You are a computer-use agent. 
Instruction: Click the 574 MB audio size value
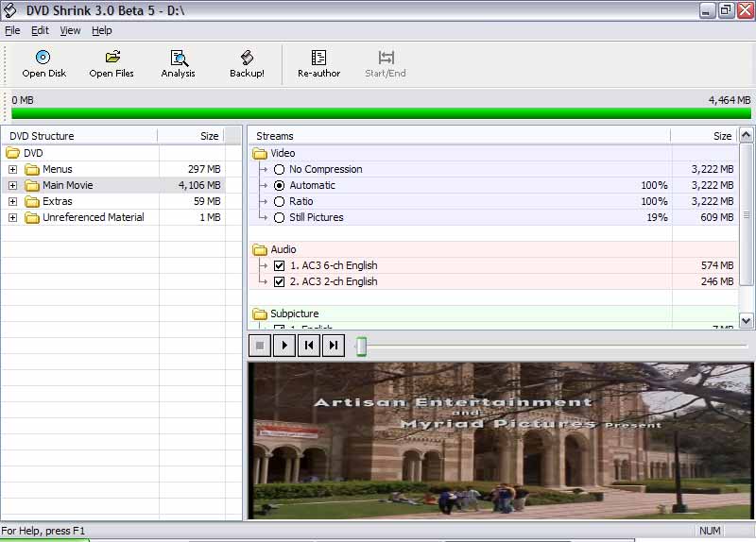point(717,265)
